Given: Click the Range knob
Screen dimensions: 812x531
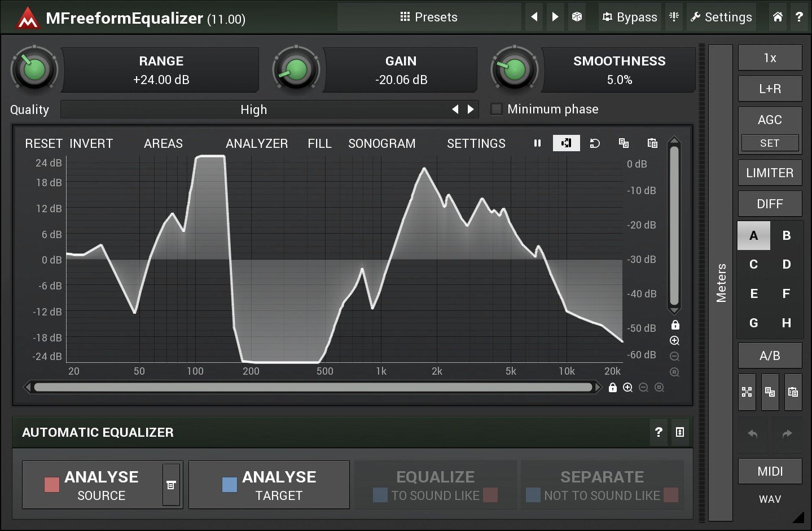Looking at the screenshot, I should click(x=34, y=70).
